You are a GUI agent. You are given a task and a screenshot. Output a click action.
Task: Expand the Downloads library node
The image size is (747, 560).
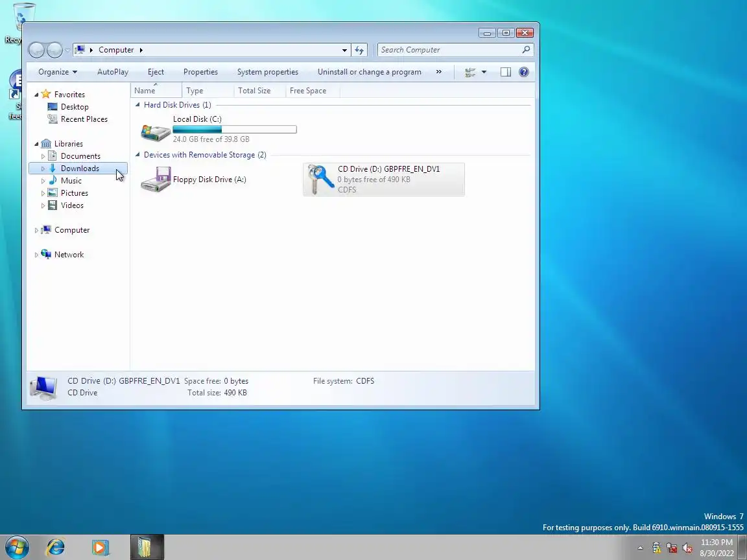point(43,169)
